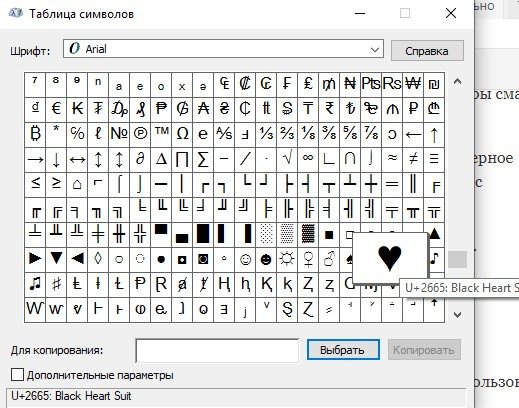Choose the beamed musical notes symbol

coord(35,285)
